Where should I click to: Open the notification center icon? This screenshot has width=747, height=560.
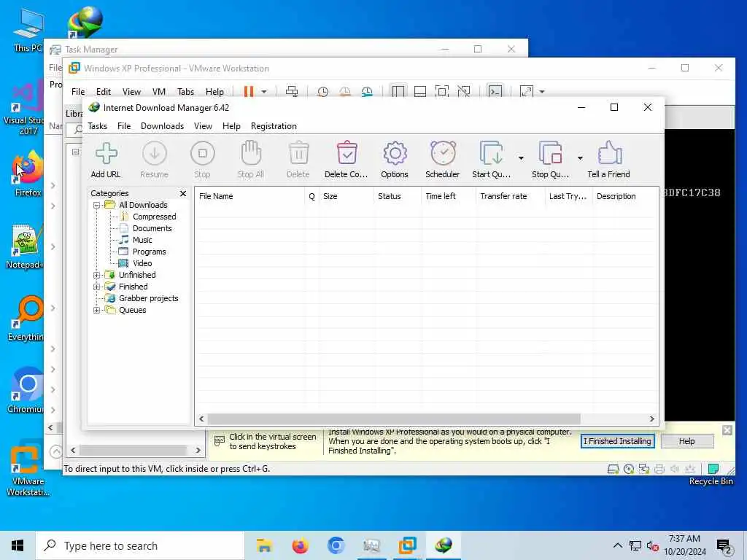[724, 546]
